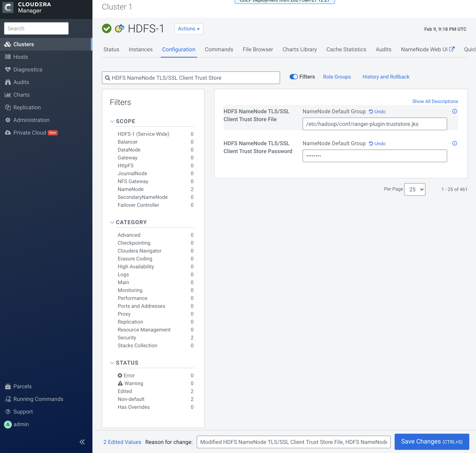Click the HDFS service elephant icon

pyautogui.click(x=119, y=28)
